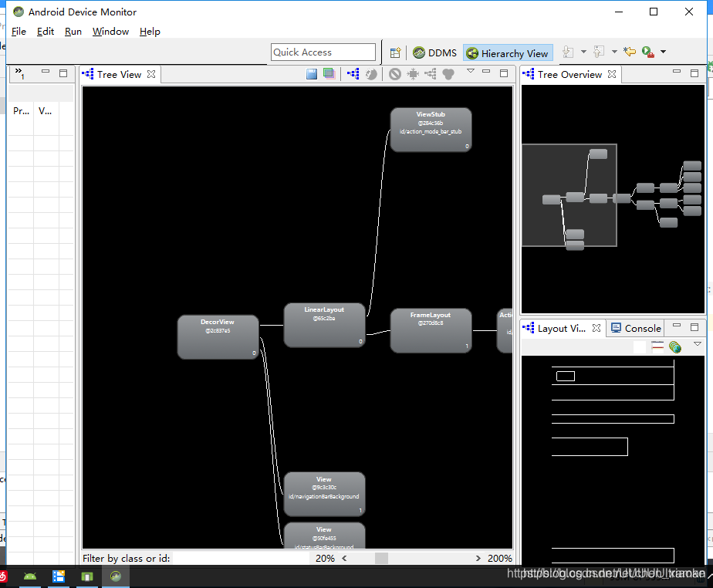This screenshot has width=713, height=588.
Task: Minimize the Tree Overview panel
Action: [x=677, y=72]
